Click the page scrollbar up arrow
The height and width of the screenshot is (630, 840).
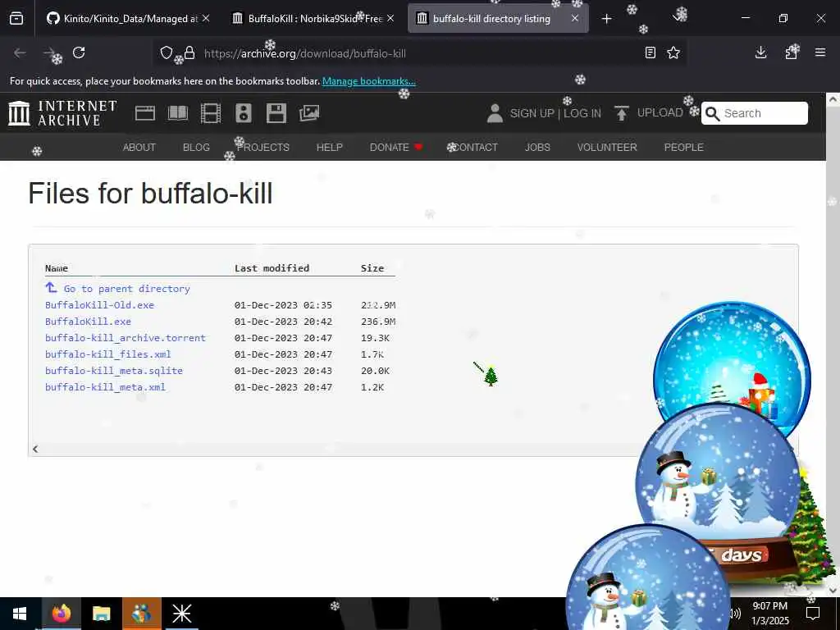[x=833, y=99]
